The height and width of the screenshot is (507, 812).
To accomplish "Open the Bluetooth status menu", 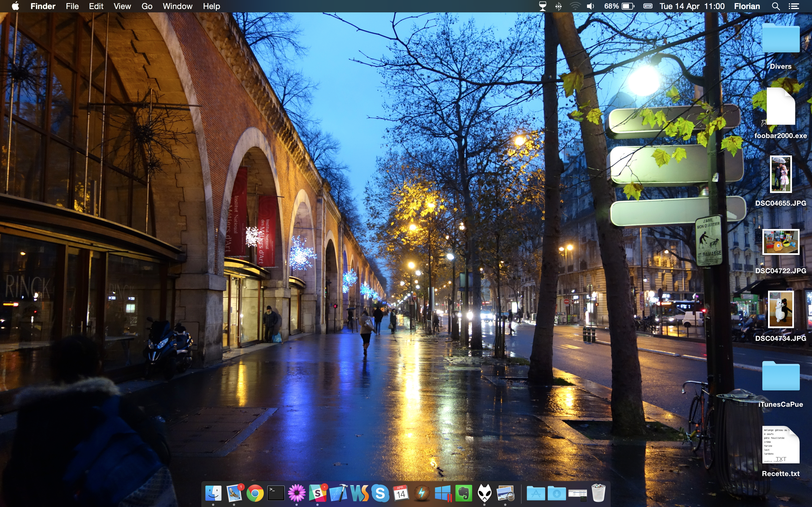I will tap(558, 6).
